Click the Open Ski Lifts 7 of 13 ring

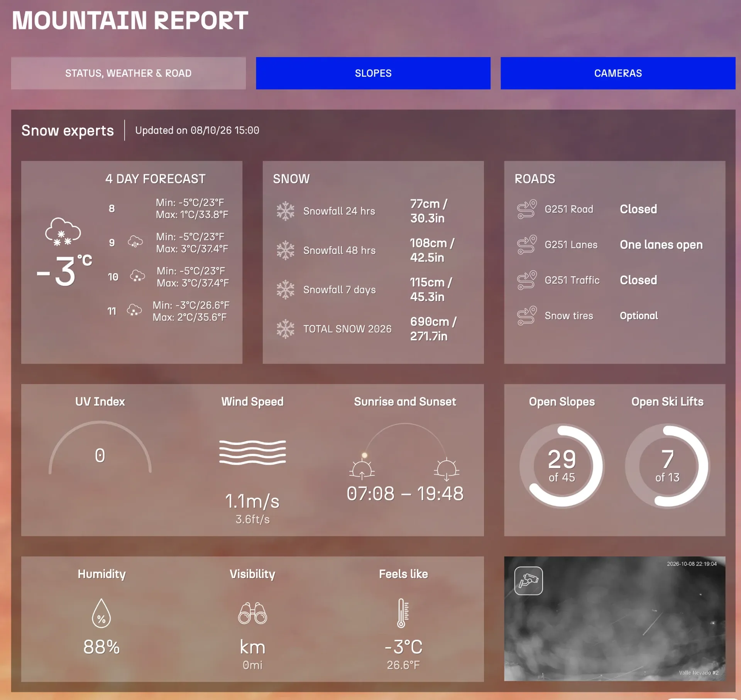pyautogui.click(x=667, y=466)
